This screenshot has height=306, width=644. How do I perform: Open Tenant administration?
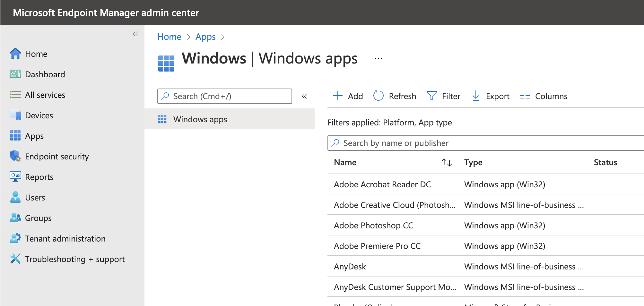(65, 239)
